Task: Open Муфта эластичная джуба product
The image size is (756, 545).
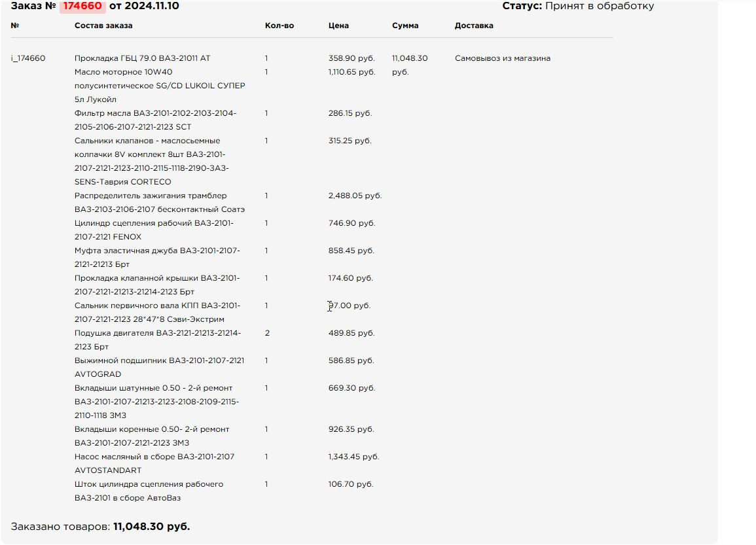Action: [x=157, y=257]
